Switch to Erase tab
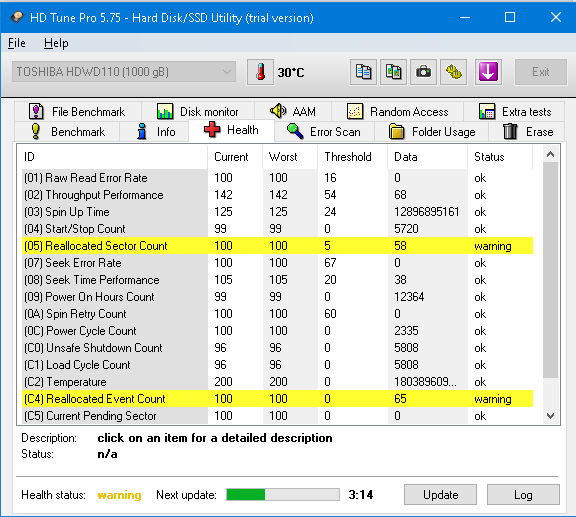Screen dimensions: 576x517 (x=527, y=132)
